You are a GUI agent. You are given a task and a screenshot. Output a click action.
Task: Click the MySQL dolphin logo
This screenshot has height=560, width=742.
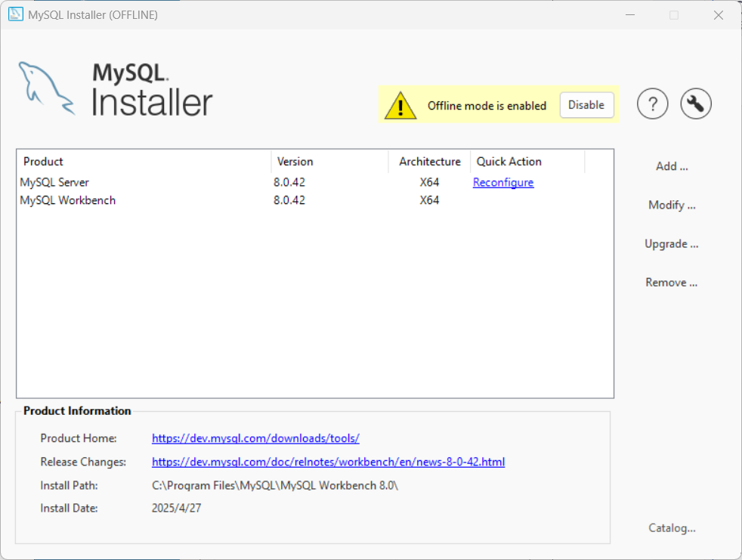coord(46,88)
